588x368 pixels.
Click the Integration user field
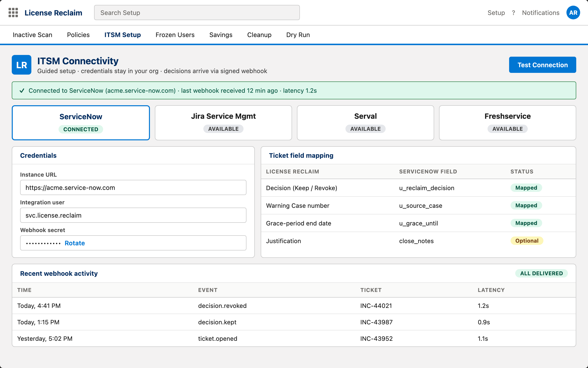(133, 215)
